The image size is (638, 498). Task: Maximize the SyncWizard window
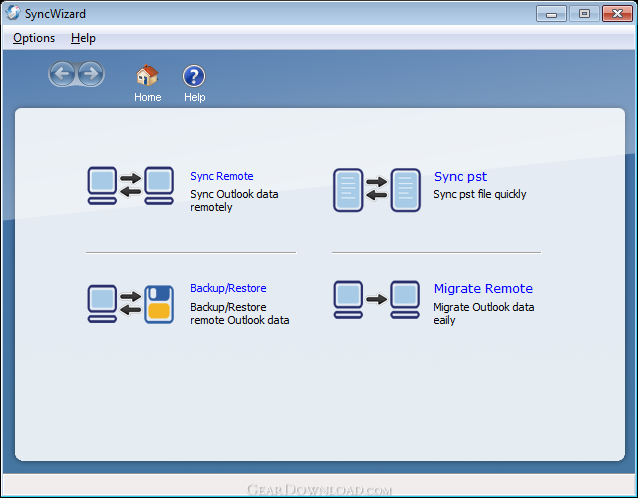pyautogui.click(x=584, y=14)
